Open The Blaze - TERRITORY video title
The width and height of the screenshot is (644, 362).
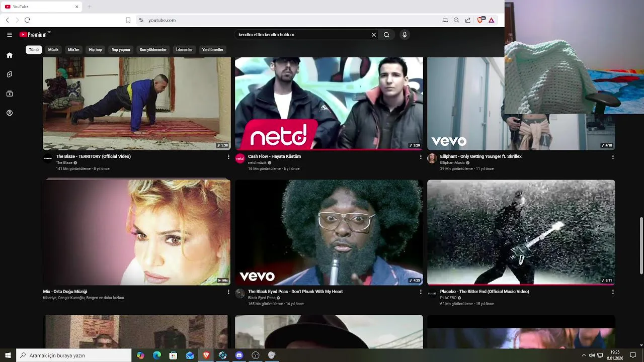click(x=93, y=156)
